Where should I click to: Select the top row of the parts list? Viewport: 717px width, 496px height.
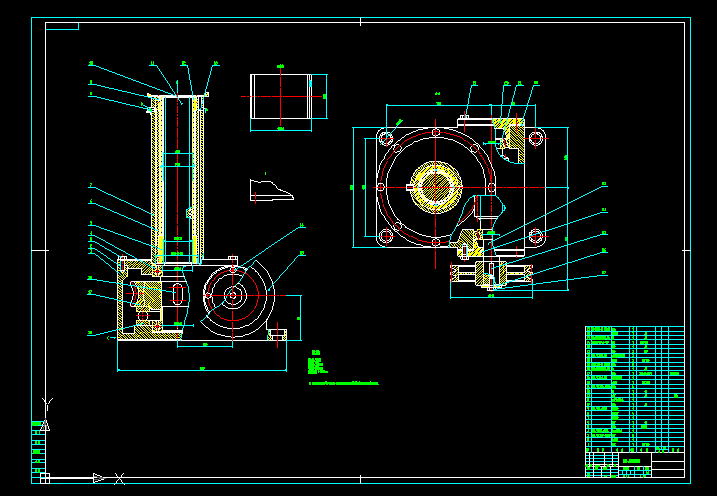pos(635,329)
